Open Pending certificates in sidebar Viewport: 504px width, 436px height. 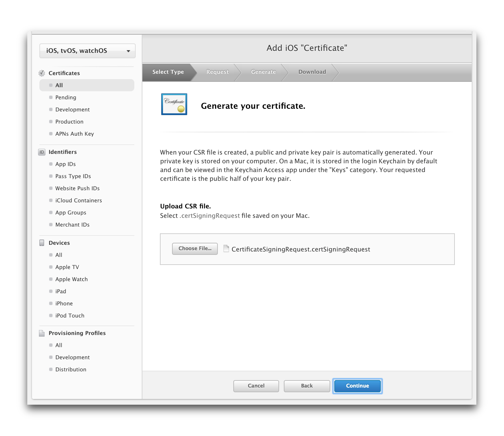click(x=66, y=98)
